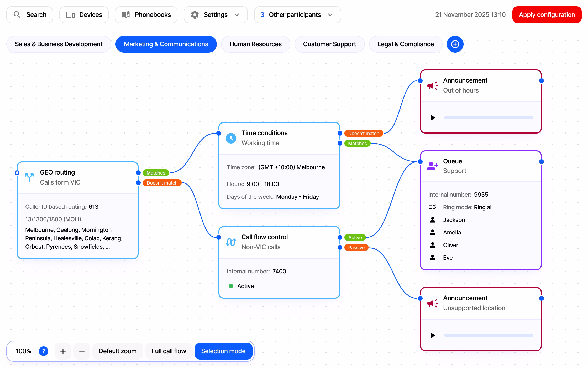Click the Ring mode checklist icon
Image resolution: width=588 pixels, height=368 pixels.
point(432,207)
